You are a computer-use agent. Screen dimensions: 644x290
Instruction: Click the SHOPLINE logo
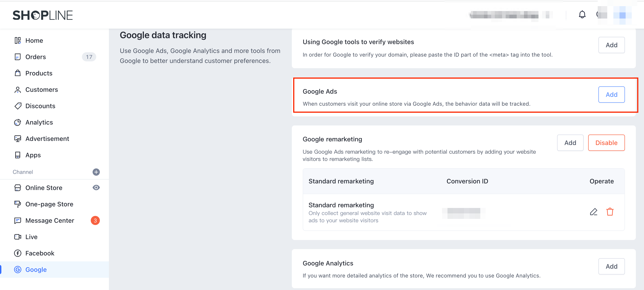click(x=43, y=15)
